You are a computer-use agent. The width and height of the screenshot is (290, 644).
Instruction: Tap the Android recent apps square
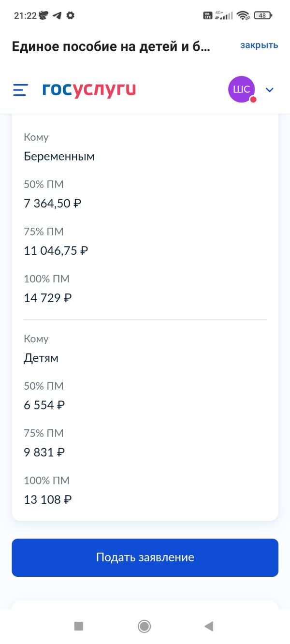click(78, 627)
